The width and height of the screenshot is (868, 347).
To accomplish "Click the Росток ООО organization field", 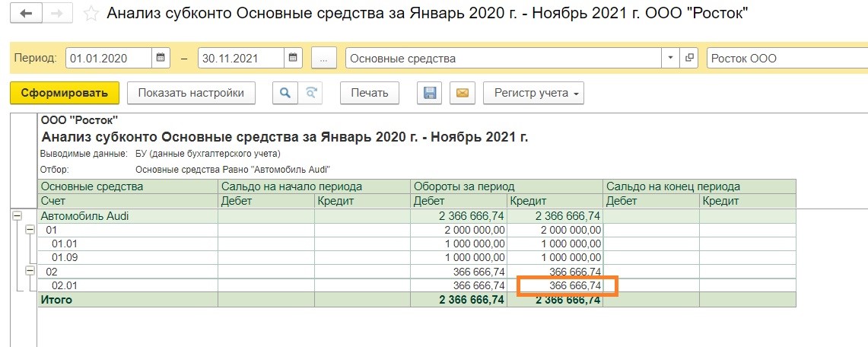I will pos(787,58).
